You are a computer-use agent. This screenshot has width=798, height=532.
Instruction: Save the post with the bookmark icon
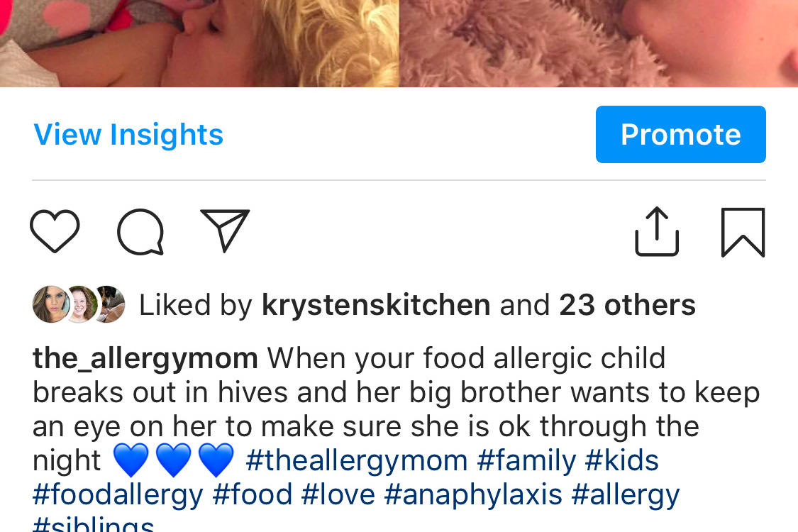click(x=743, y=232)
